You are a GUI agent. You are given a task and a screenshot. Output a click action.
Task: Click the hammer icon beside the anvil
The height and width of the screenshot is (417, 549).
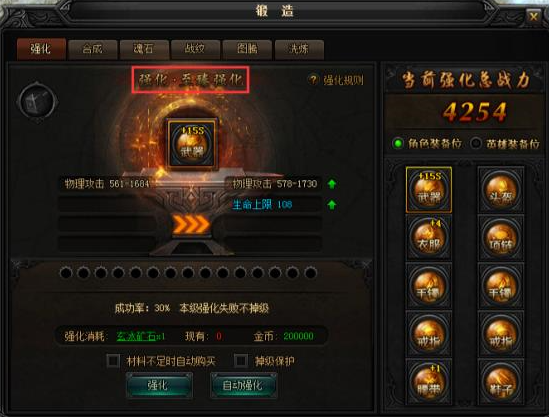pos(37,102)
